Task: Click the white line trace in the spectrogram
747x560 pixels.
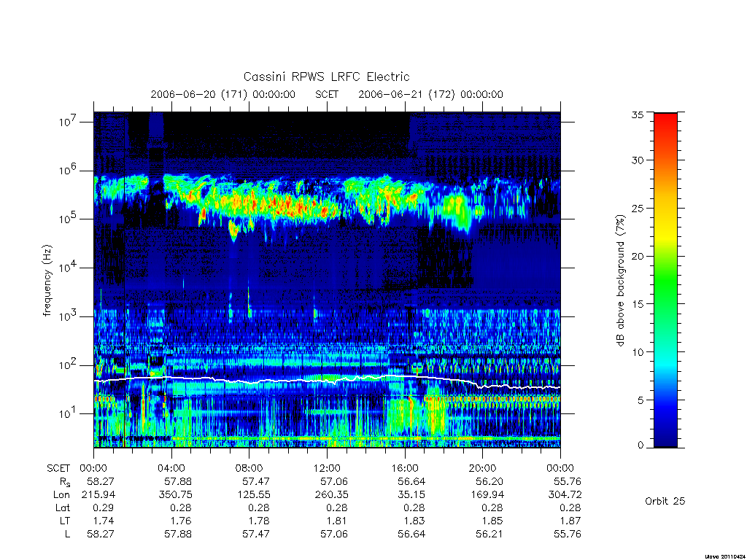Action: coord(327,381)
